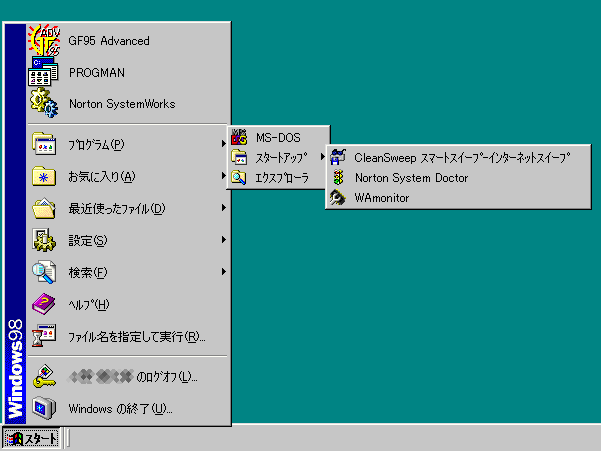Expand プログラム submenu arrow

tap(223, 144)
